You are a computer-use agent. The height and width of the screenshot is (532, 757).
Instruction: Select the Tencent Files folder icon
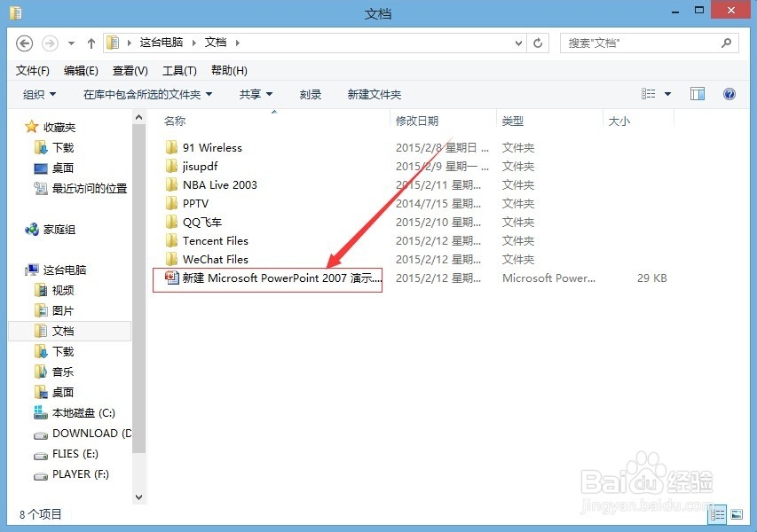171,240
